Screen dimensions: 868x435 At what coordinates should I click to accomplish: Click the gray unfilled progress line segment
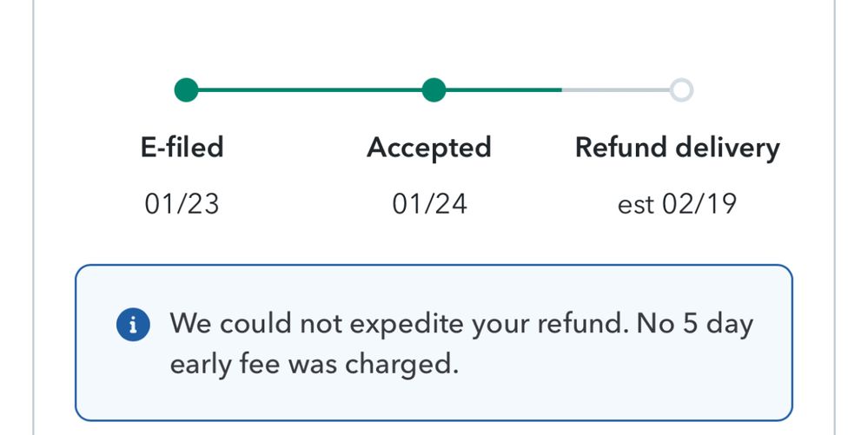point(615,89)
